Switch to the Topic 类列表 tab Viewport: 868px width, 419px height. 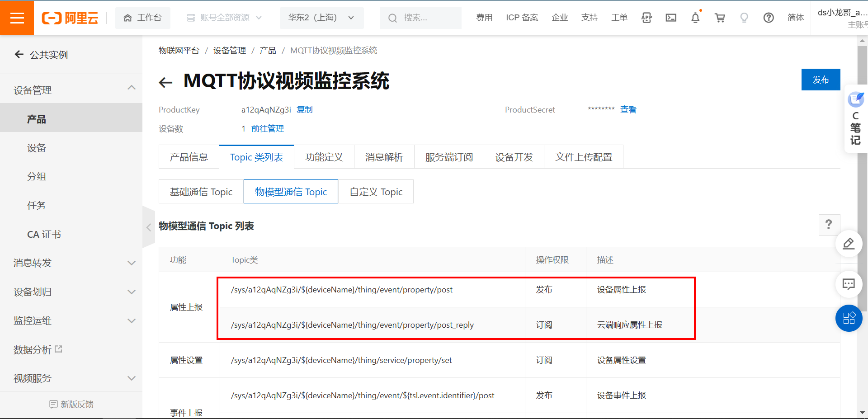point(256,157)
